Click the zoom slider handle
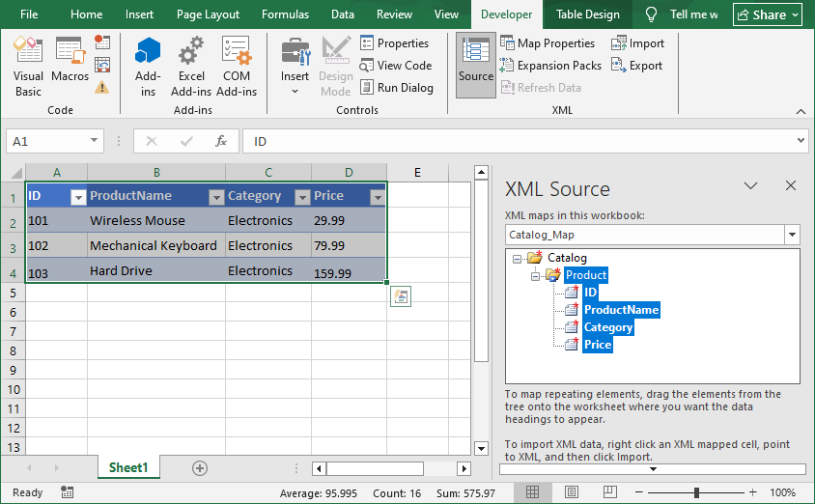 coord(696,492)
